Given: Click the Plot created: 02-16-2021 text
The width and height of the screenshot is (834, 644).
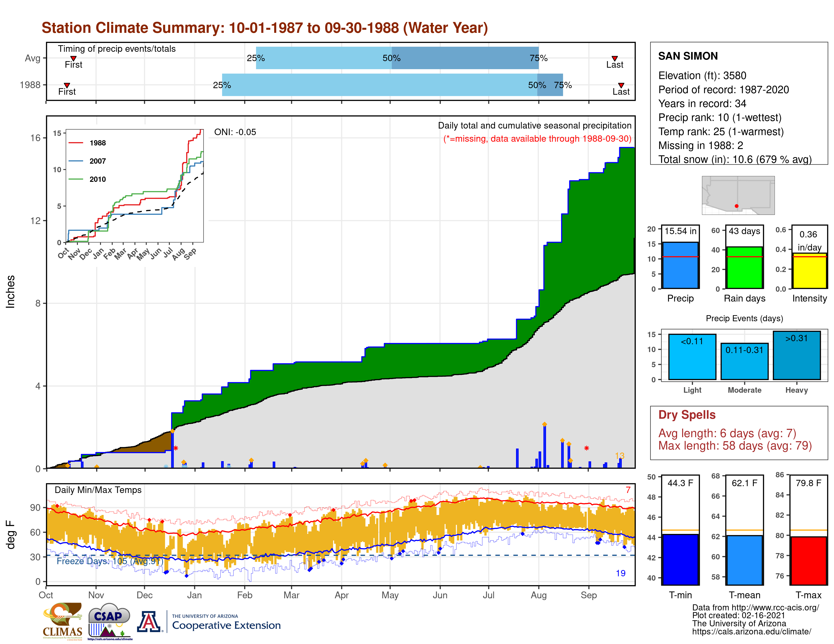Looking at the screenshot, I should pos(738,615).
